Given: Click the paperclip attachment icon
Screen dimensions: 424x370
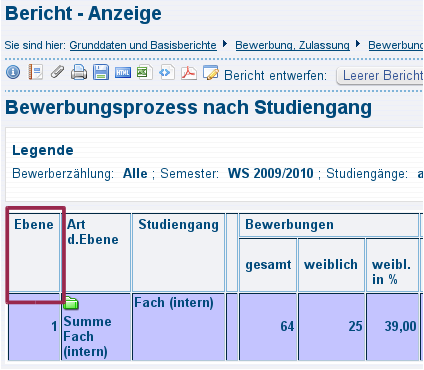Looking at the screenshot, I should [57, 72].
